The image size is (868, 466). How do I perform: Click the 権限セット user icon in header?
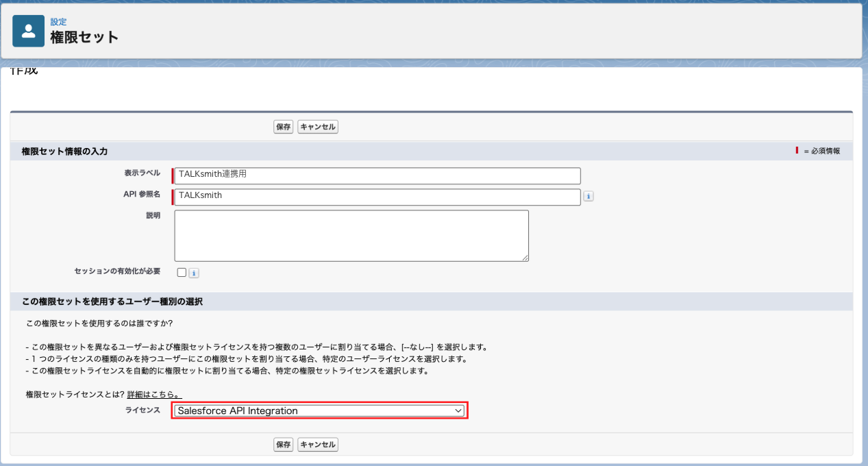coord(28,31)
